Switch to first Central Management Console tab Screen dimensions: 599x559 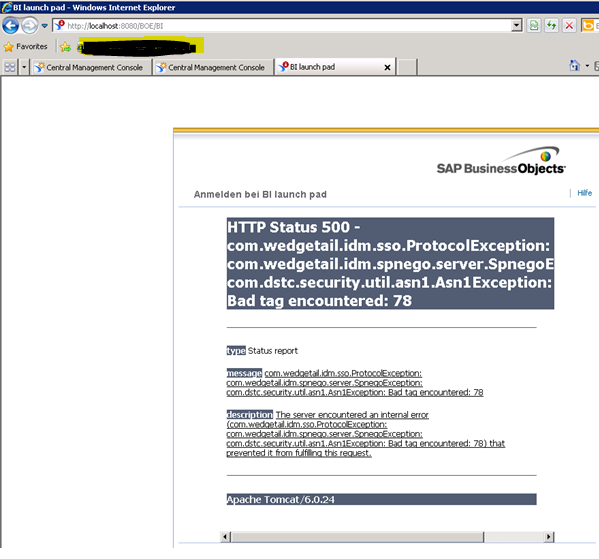[91, 67]
